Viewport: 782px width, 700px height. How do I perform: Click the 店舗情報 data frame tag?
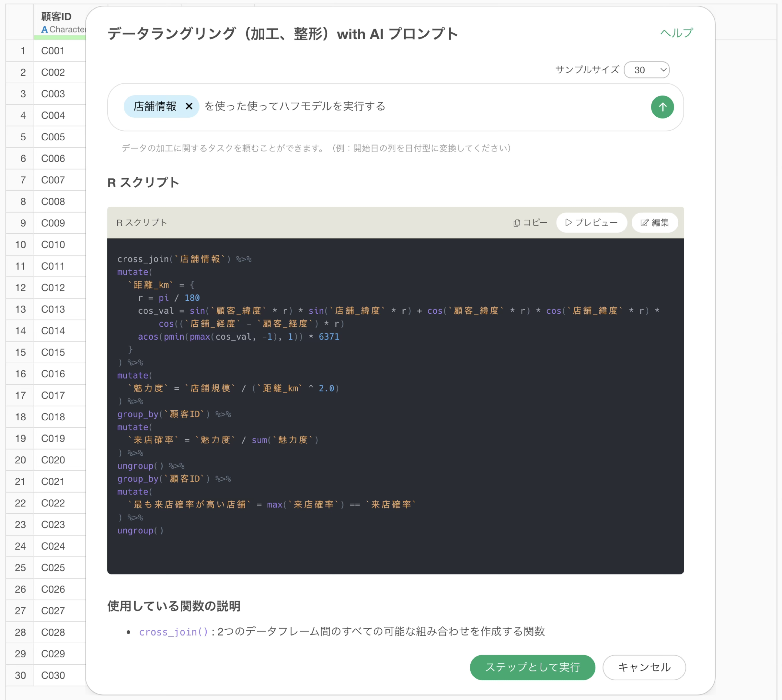click(155, 107)
